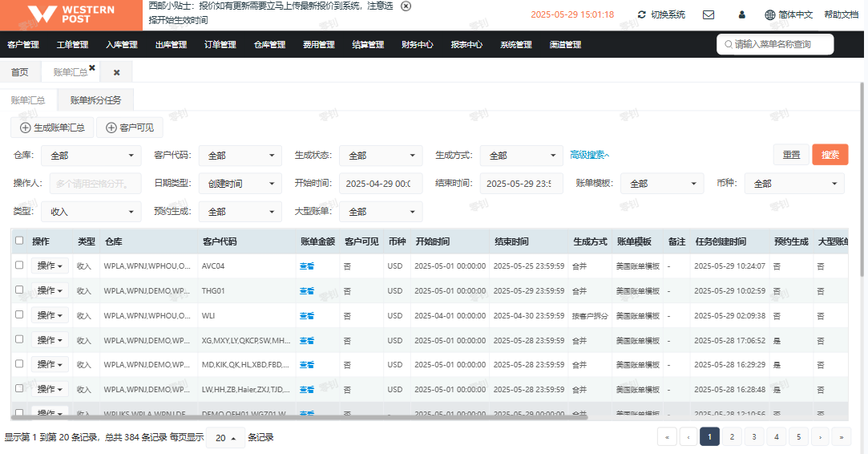Viewport: 868px width, 454px height.
Task: Open the mail envelope icon
Action: click(708, 14)
